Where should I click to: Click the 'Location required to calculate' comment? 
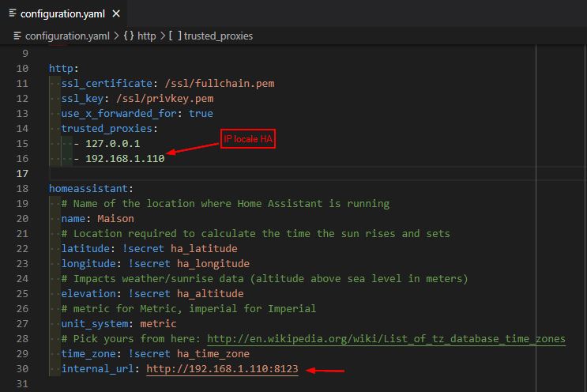point(256,234)
